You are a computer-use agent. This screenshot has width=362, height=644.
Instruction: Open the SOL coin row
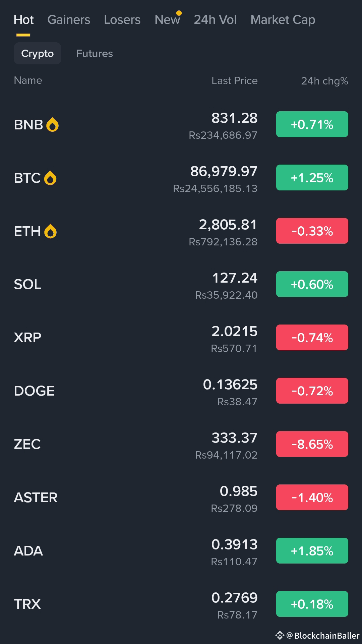[181, 285]
